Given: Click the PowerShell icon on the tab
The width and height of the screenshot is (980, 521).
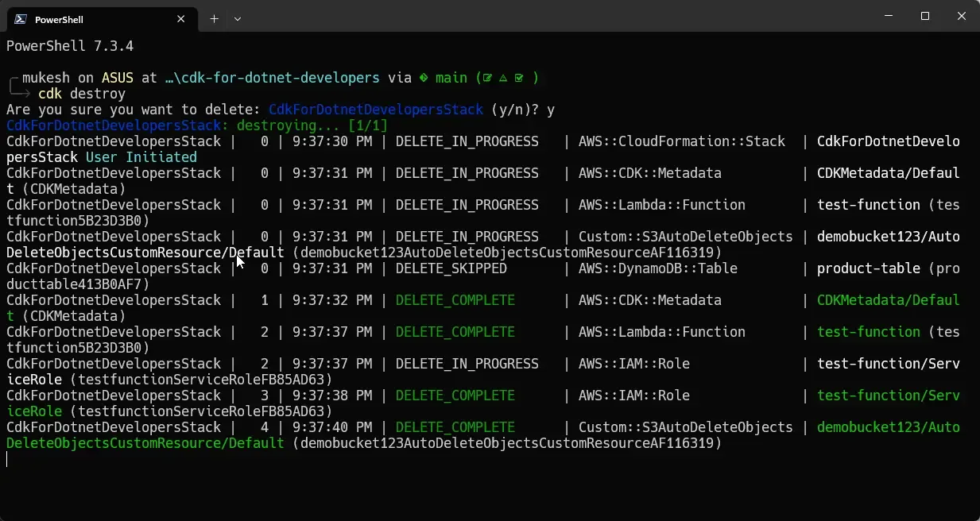Looking at the screenshot, I should coord(21,18).
